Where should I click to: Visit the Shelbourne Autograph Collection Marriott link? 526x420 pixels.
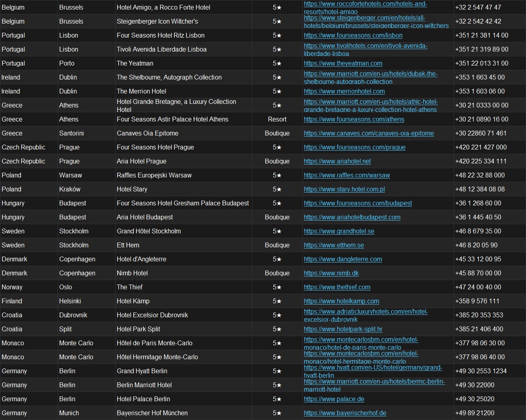pos(371,78)
